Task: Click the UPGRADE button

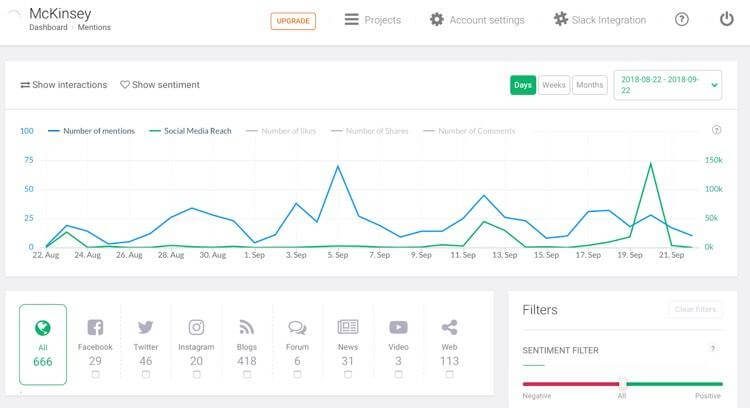Action: [x=293, y=21]
